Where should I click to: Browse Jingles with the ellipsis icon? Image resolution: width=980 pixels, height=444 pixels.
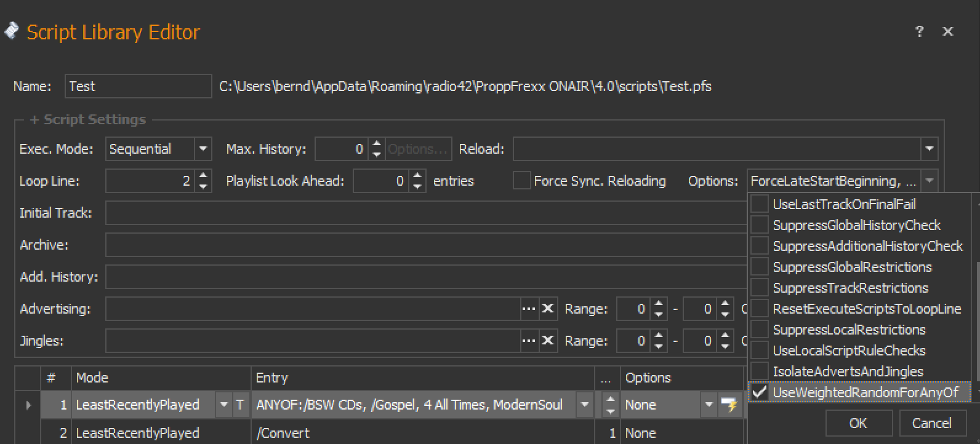click(x=529, y=341)
